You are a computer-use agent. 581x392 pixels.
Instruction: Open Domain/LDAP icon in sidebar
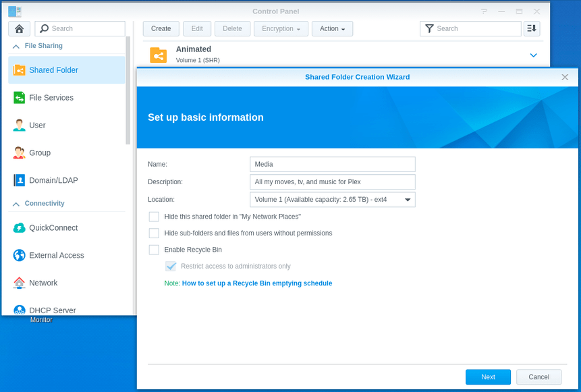click(20, 180)
